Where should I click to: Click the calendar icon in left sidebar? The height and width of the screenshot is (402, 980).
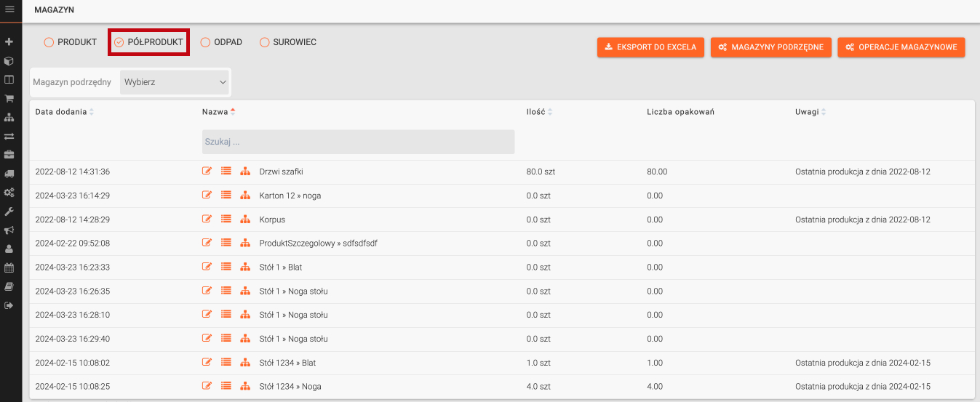point(9,268)
